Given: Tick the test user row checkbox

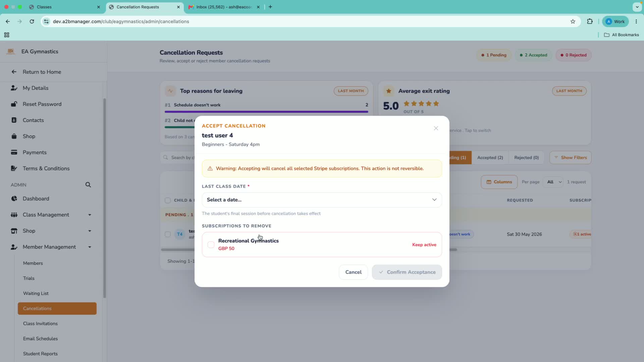Looking at the screenshot, I should (x=168, y=234).
